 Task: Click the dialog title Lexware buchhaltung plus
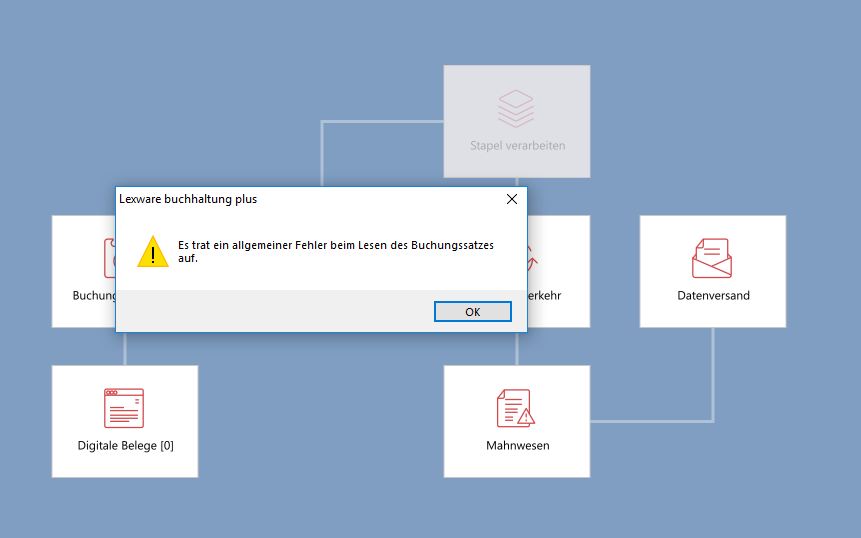pyautogui.click(x=188, y=199)
